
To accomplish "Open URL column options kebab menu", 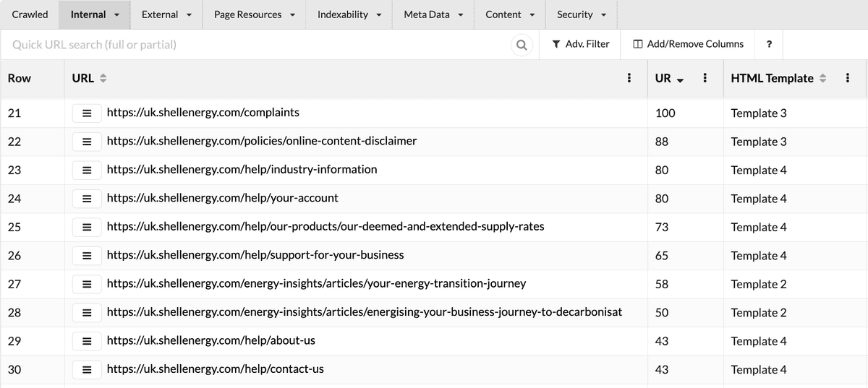I will point(629,78).
